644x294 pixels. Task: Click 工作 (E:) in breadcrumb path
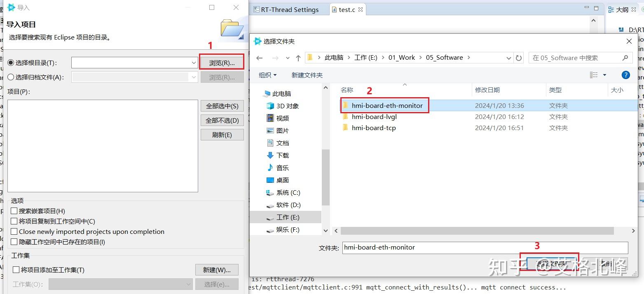pyautogui.click(x=366, y=58)
